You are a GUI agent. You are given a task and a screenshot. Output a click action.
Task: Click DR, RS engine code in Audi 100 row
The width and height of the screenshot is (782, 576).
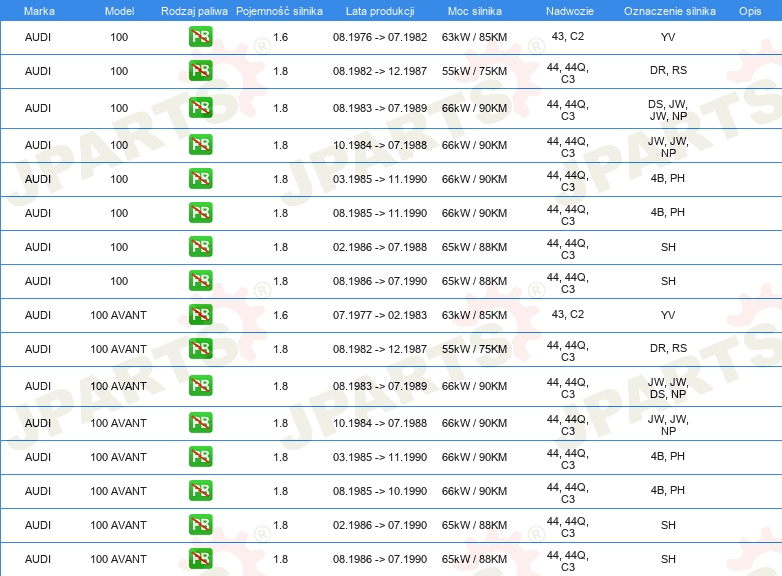[668, 70]
